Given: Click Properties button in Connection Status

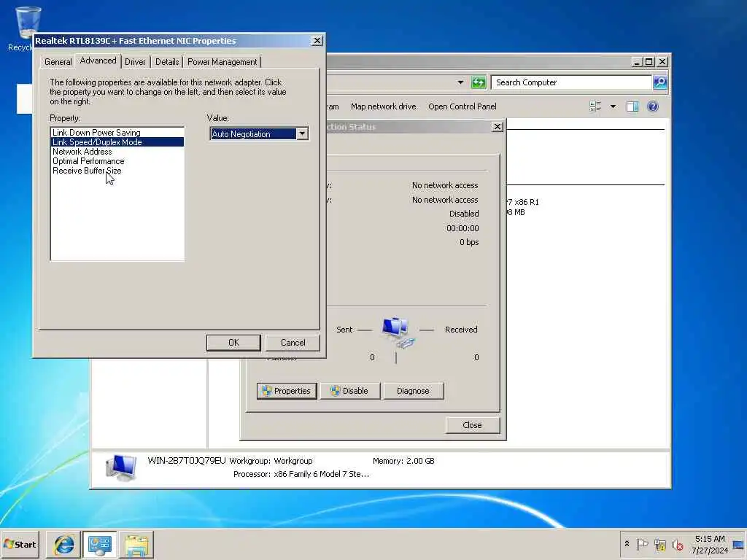Looking at the screenshot, I should (287, 391).
